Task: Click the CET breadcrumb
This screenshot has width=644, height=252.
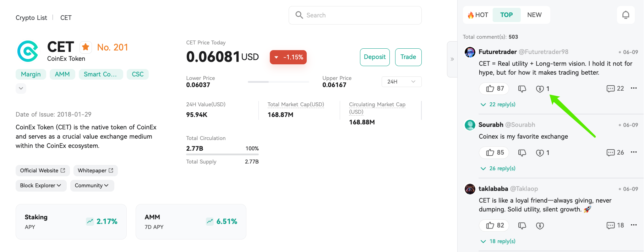Action: point(66,18)
